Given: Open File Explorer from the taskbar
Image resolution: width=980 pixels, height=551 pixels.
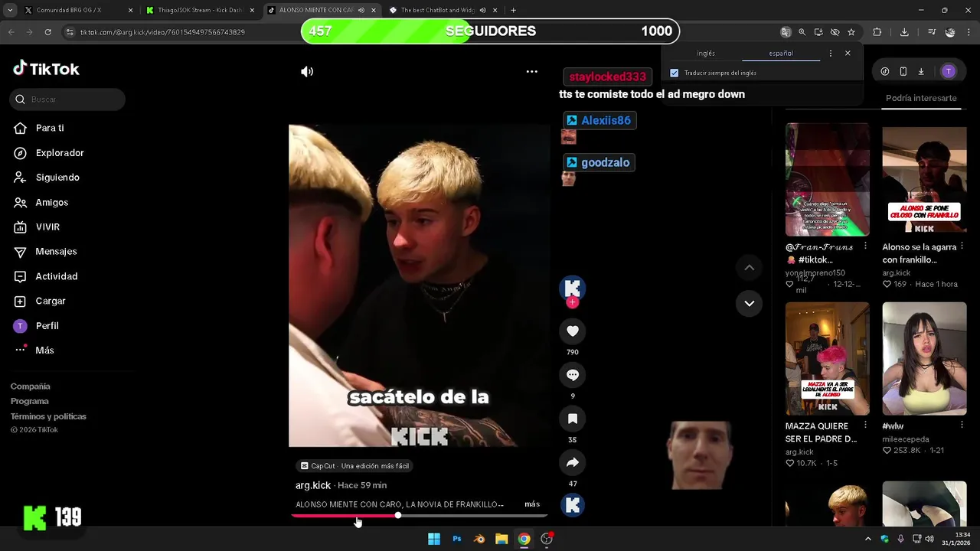Looking at the screenshot, I should 501,539.
